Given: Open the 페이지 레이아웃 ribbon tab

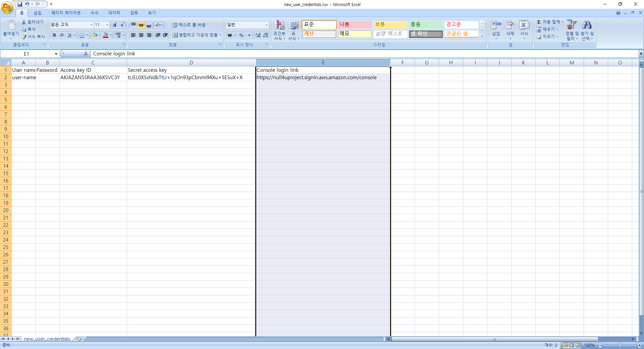Looking at the screenshot, I should 66,13.
